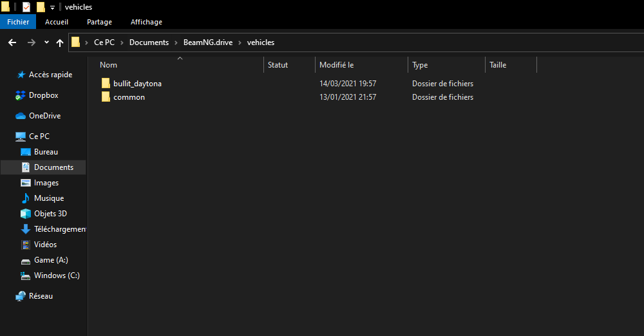Image resolution: width=644 pixels, height=336 pixels.
Task: Sort files by Modifié le column
Action: [x=337, y=65]
